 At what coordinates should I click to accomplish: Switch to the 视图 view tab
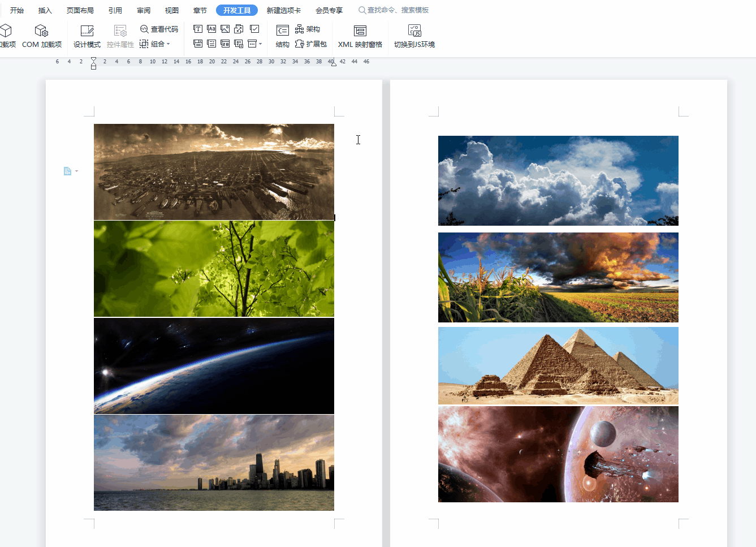pos(172,10)
